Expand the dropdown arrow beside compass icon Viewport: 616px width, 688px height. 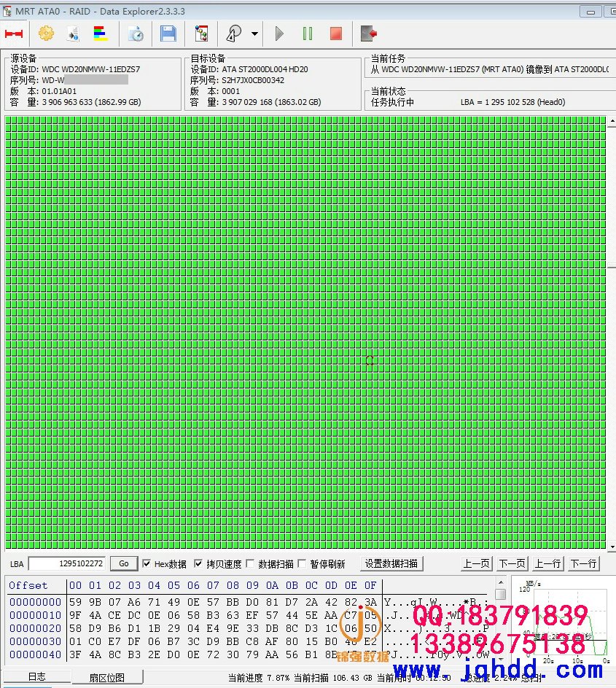(254, 34)
